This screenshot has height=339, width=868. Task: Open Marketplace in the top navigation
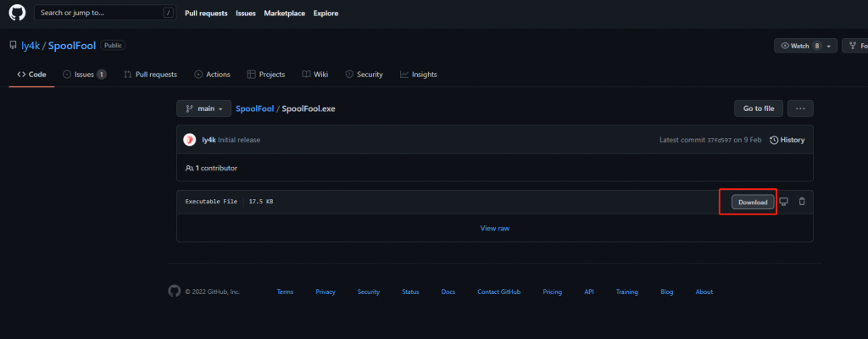pyautogui.click(x=285, y=14)
